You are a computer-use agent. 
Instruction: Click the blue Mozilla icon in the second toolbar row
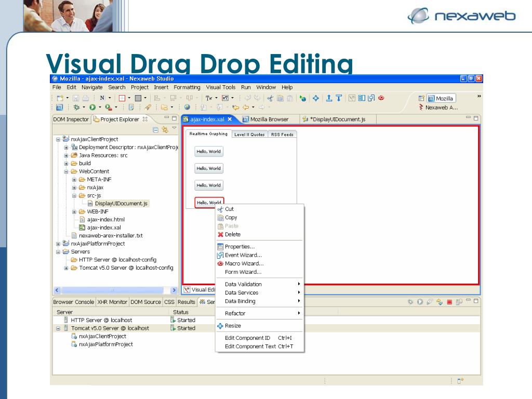(59, 107)
